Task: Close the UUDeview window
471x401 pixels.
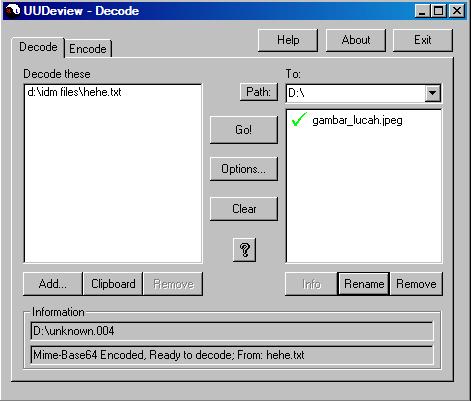Action: coord(456,11)
